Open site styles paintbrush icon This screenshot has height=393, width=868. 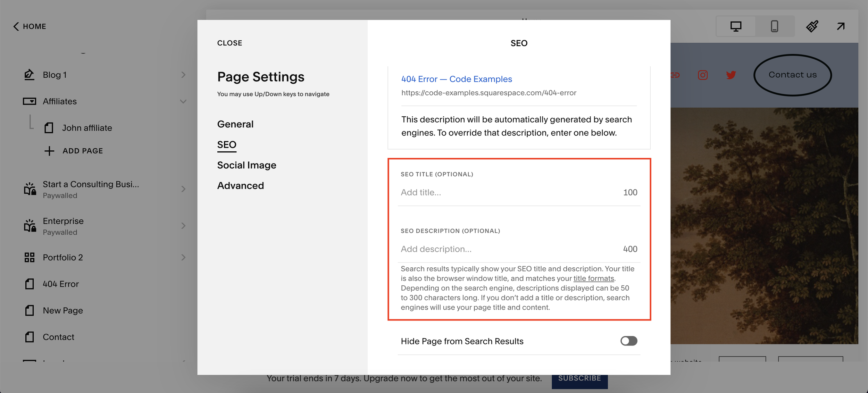click(812, 26)
